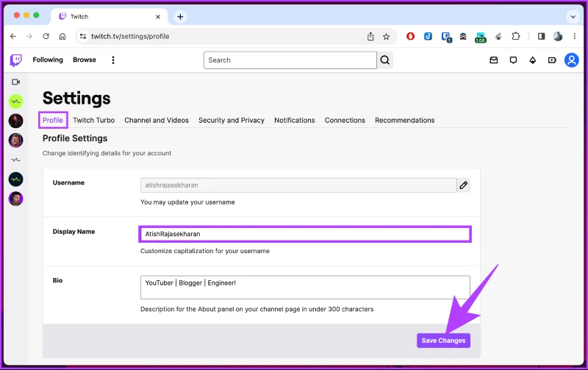Open the bearded-face channel avatar, third in the sidebar
Viewport: 588px width, 370px height.
(x=15, y=140)
